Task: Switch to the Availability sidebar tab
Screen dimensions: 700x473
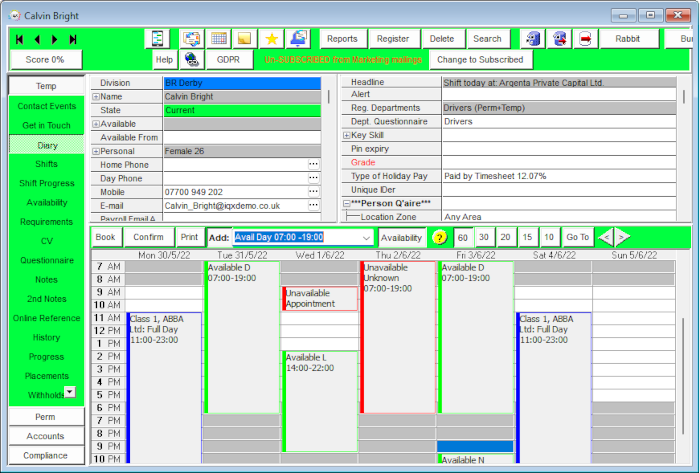Action: (x=46, y=203)
